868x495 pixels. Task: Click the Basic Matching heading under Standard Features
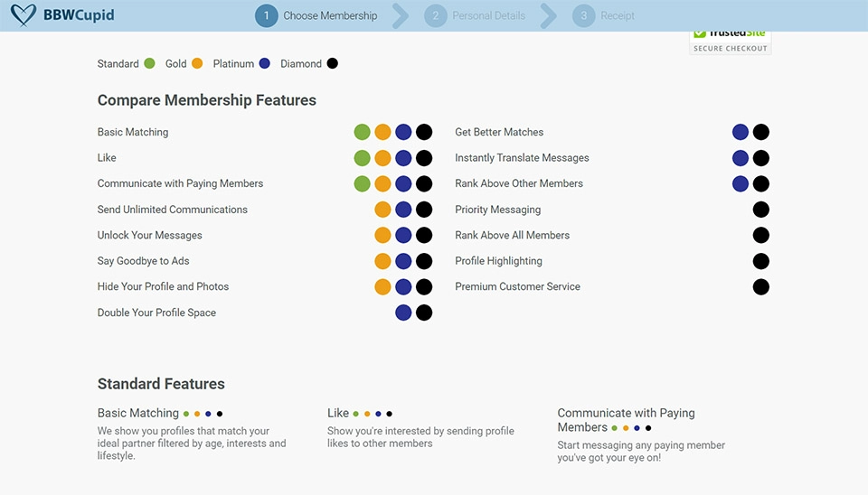(x=138, y=413)
